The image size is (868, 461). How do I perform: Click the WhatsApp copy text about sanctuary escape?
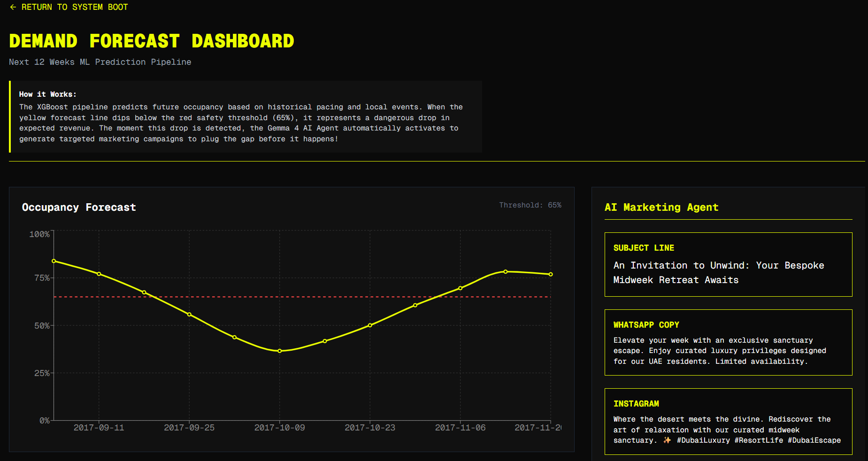coord(720,351)
